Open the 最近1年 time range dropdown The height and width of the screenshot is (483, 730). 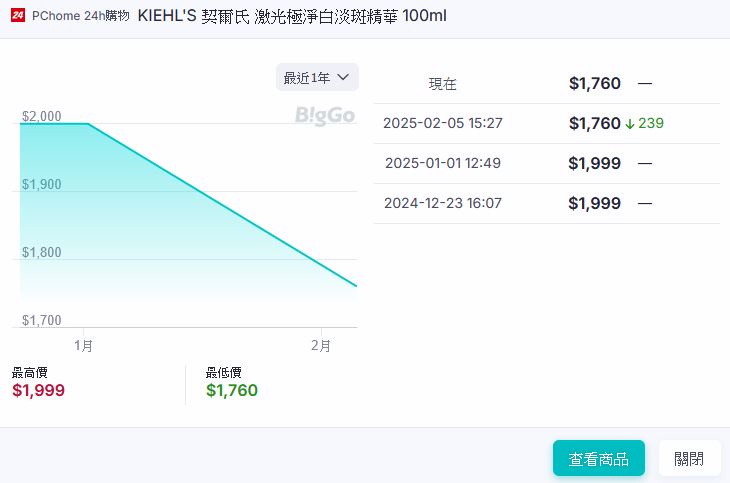(x=317, y=77)
